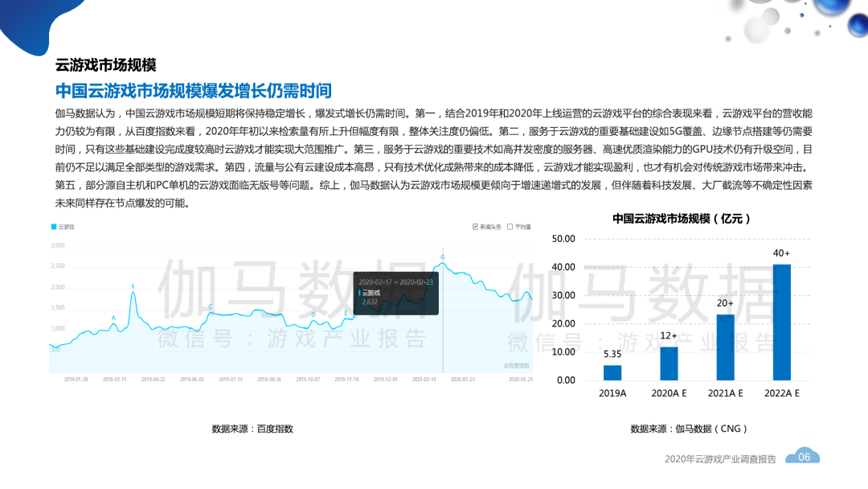868x489 pixels.
Task: Click the 云游戏 series legend swatch
Action: 53,227
